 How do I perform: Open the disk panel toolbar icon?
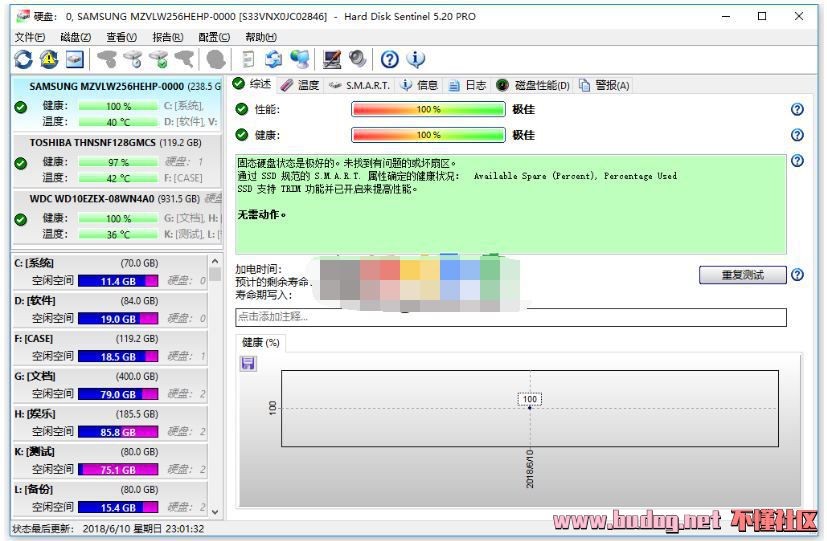tap(75, 60)
